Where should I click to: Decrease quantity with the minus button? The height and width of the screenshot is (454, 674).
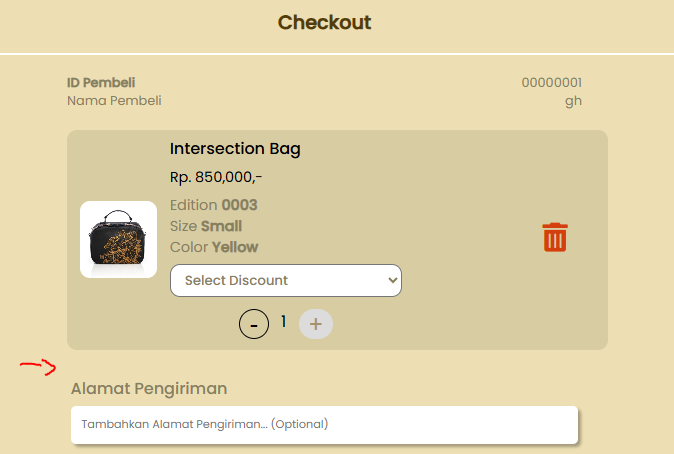pos(254,324)
